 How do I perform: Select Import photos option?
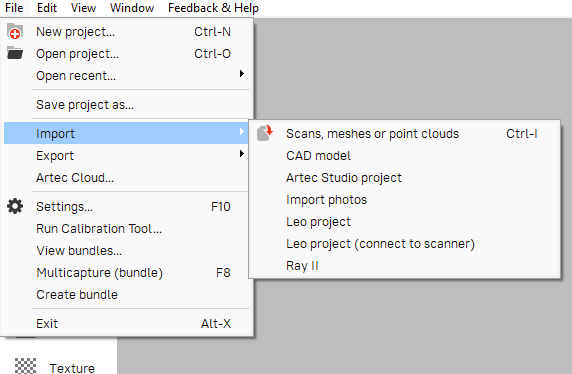(405, 200)
